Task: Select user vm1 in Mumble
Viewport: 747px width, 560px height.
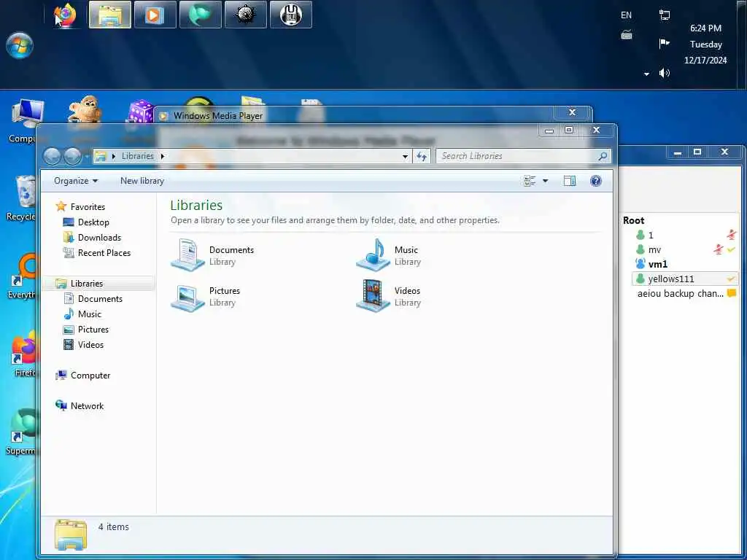Action: click(658, 264)
